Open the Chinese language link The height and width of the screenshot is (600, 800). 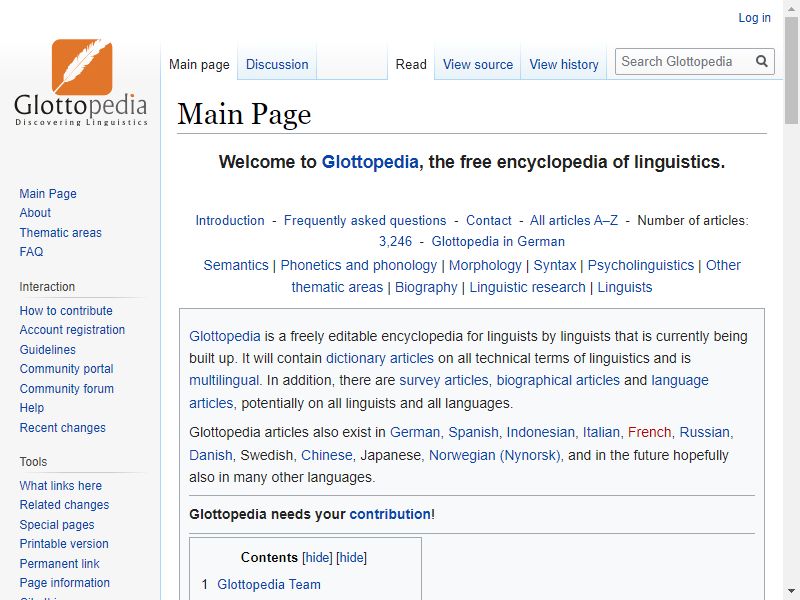[327, 455]
